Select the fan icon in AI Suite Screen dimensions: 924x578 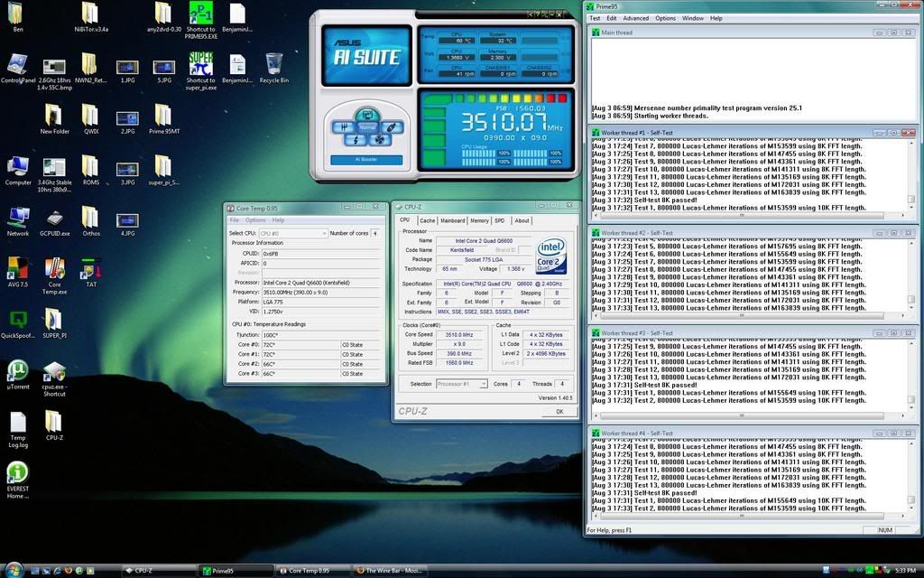pos(378,140)
